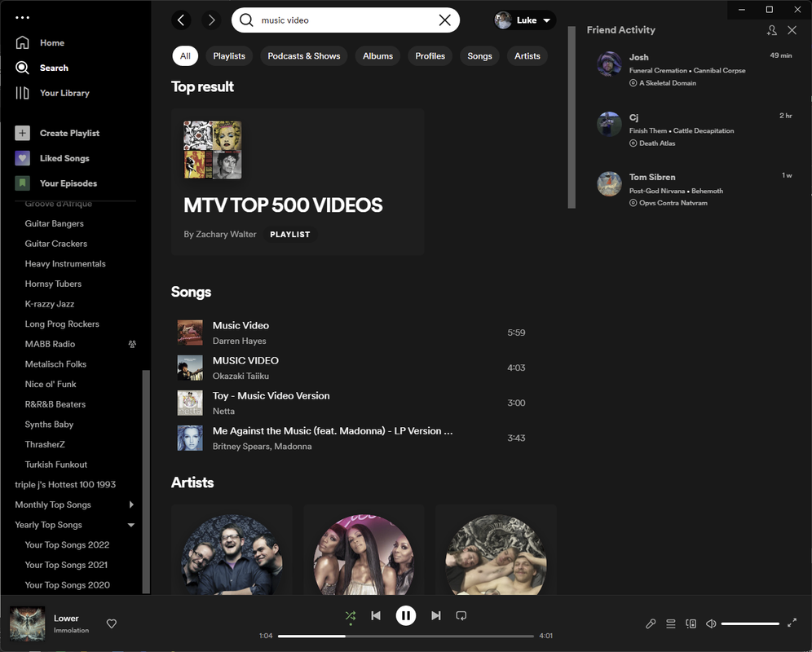Skip to previous track

pyautogui.click(x=376, y=615)
